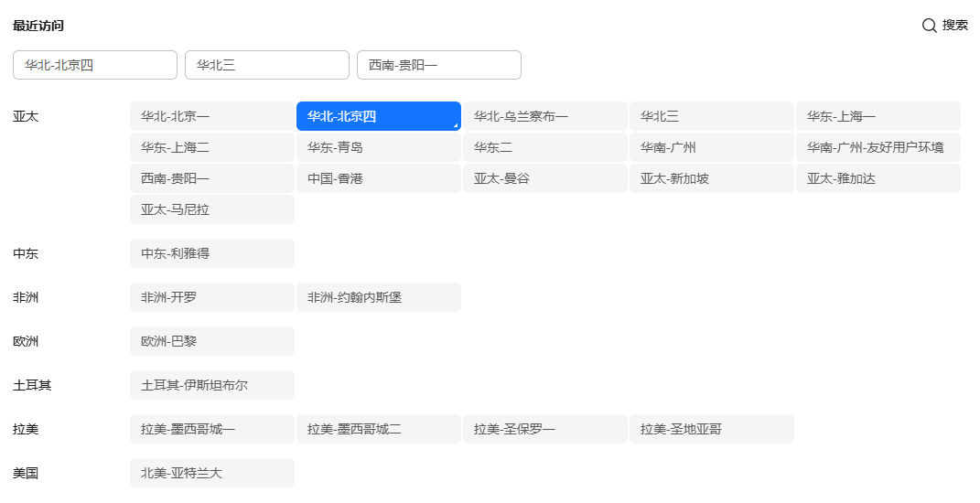Select the 华北-北京一 region

212,116
